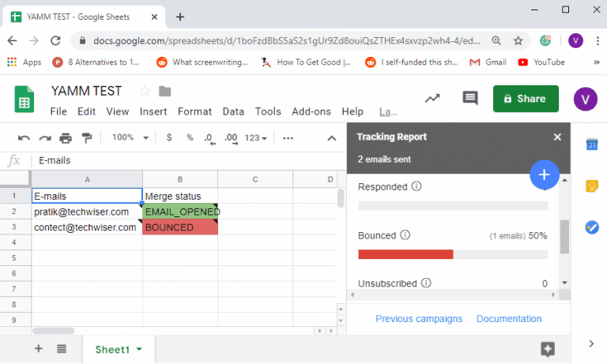607x364 pixels.
Task: Star the YAMM TEST document
Action: [144, 91]
